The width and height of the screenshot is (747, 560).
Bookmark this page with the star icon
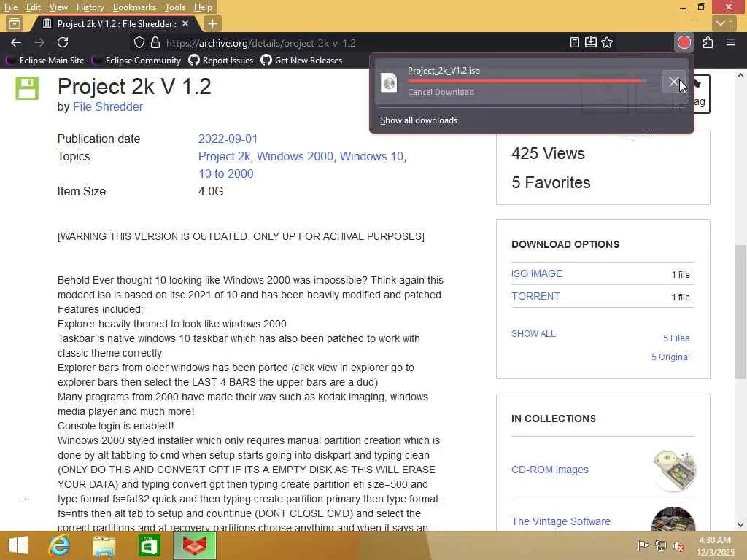(x=607, y=43)
